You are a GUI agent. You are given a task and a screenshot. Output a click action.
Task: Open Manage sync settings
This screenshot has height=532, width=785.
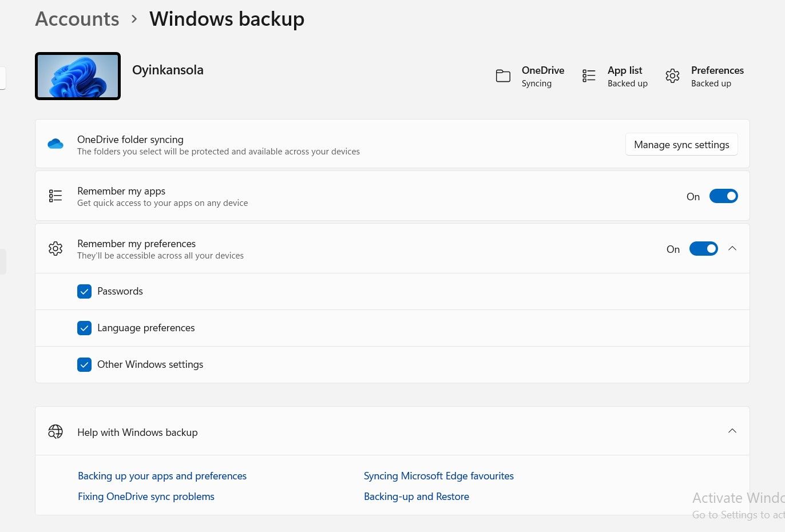coord(681,145)
